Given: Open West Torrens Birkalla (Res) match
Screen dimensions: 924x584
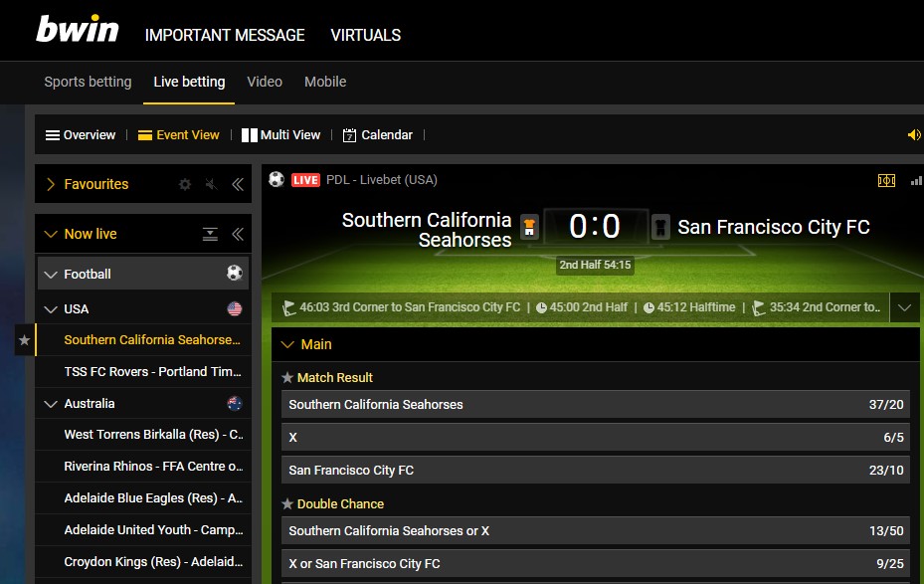Looking at the screenshot, I should coord(143,435).
